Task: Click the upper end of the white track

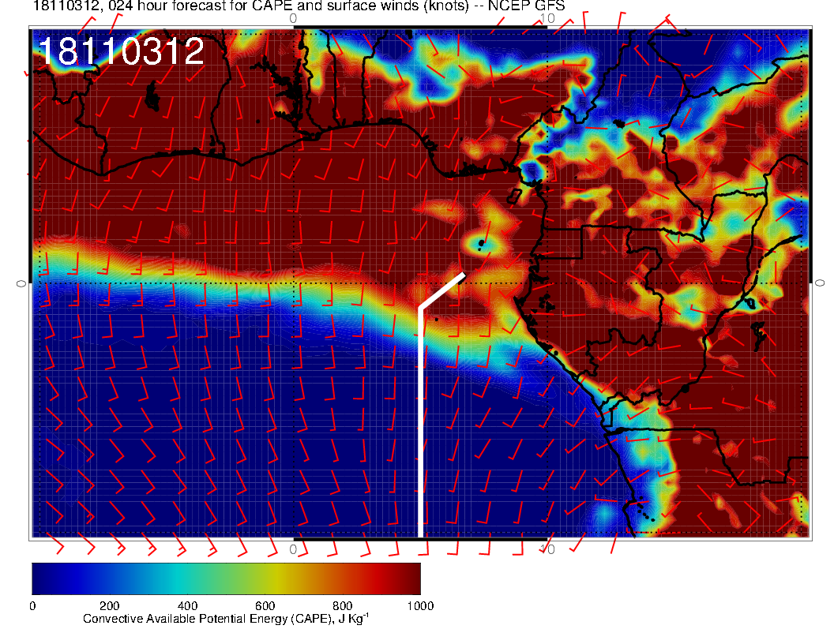Action: coord(462,275)
